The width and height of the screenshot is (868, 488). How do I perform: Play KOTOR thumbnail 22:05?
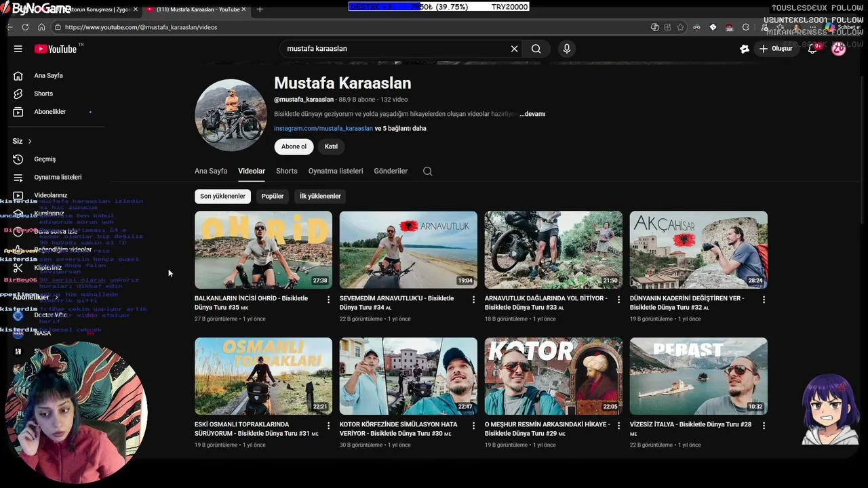[x=553, y=376]
